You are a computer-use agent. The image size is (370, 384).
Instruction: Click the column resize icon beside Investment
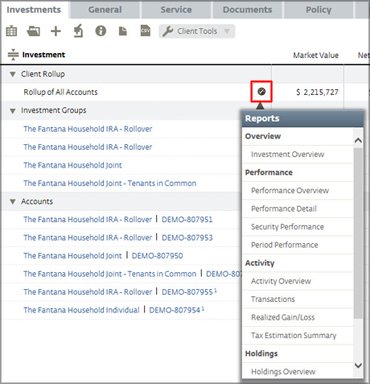point(13,55)
